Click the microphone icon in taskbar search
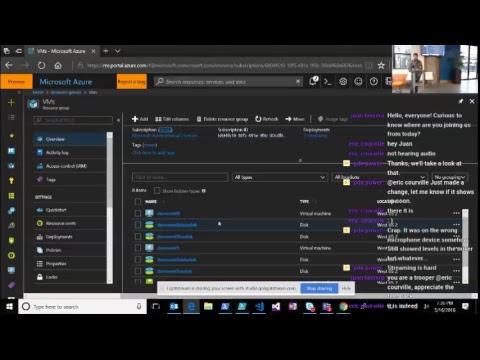480x360 pixels. pyautogui.click(x=139, y=306)
